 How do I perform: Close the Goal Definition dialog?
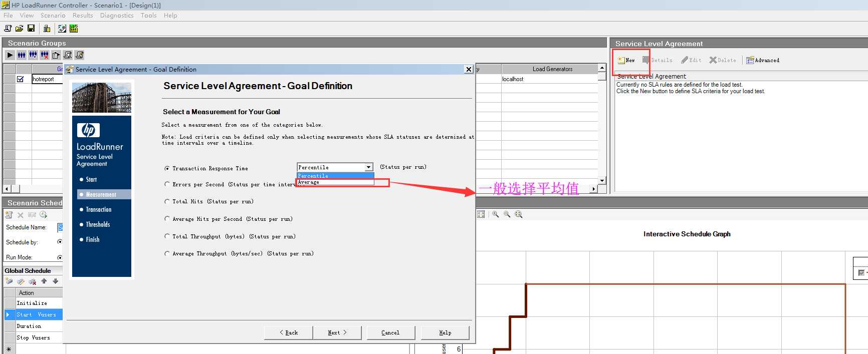[x=469, y=69]
